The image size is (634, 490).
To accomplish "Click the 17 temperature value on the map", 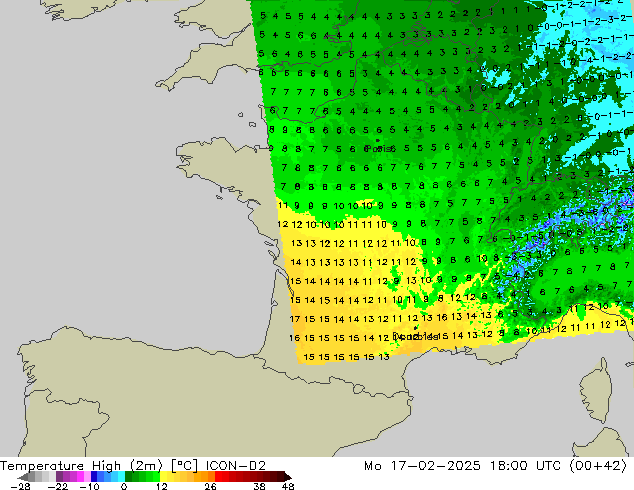I will coord(295,319).
